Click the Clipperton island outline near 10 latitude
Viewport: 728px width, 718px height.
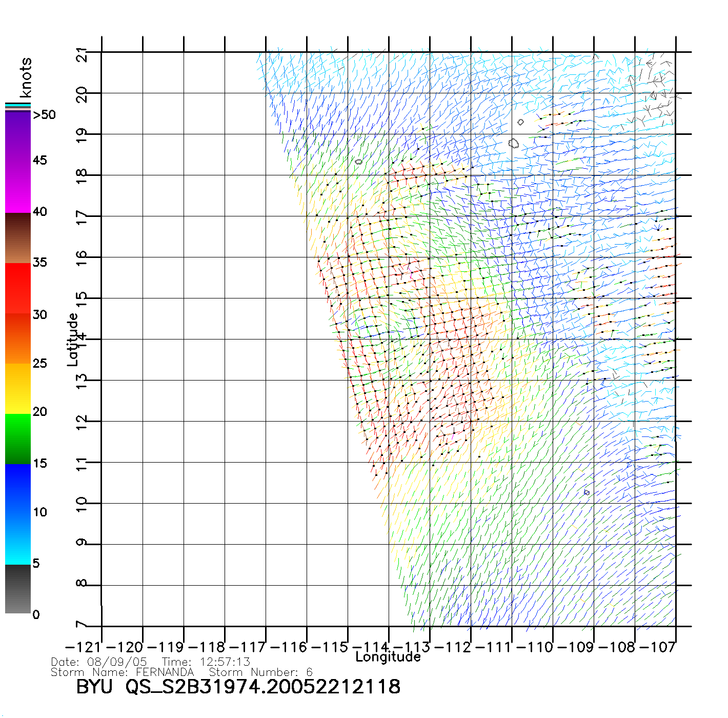[587, 492]
